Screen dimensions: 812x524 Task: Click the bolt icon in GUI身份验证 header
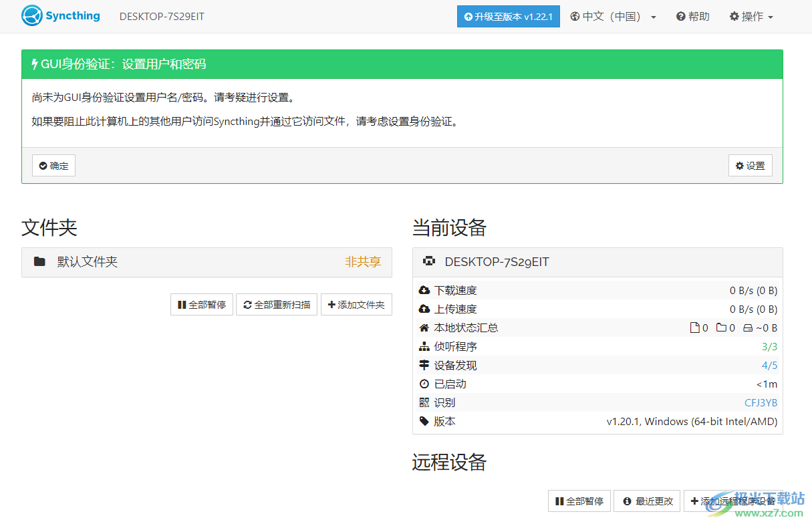(35, 64)
